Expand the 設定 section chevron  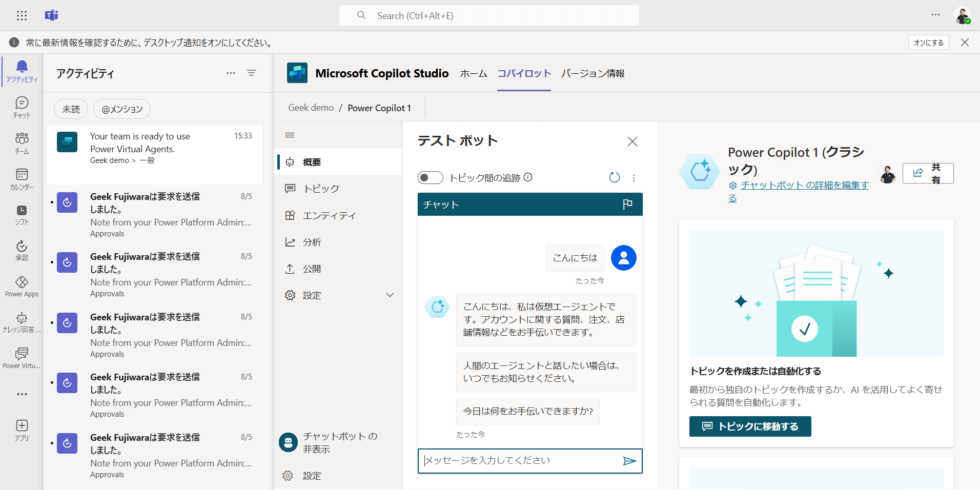tap(390, 295)
